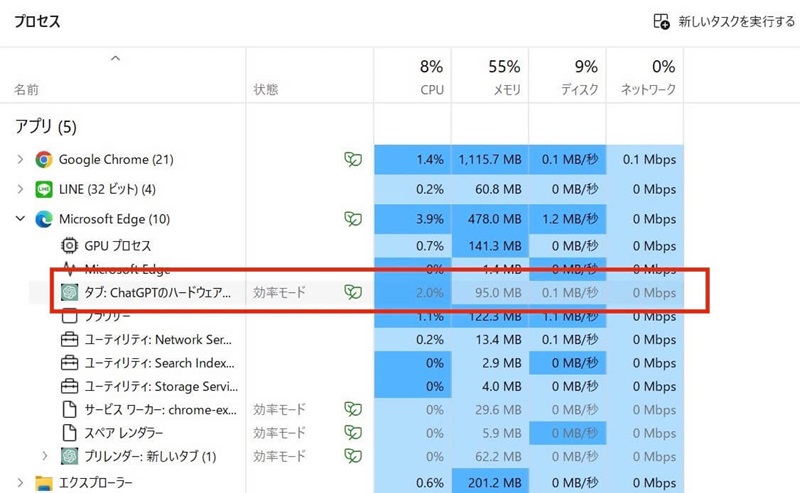Viewport: 800px width, 493px height.
Task: Click the プロセス page title
Action: coord(37,21)
